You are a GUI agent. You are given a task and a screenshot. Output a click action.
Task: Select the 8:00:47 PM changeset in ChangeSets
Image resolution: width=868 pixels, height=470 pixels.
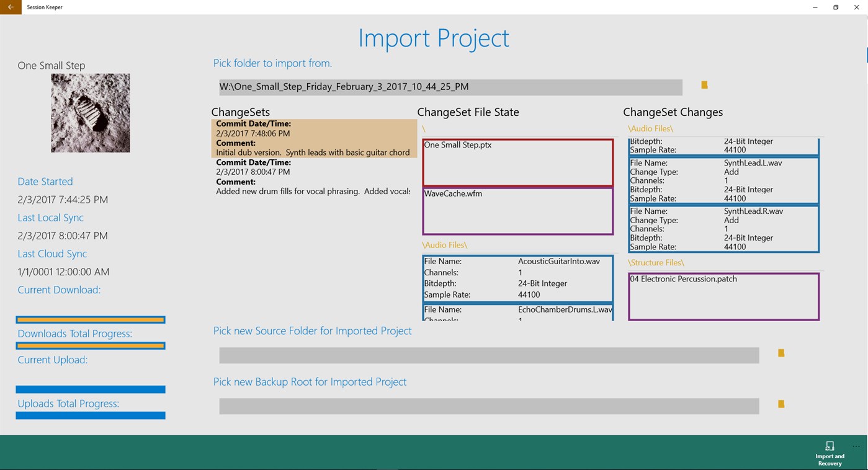[x=314, y=177]
